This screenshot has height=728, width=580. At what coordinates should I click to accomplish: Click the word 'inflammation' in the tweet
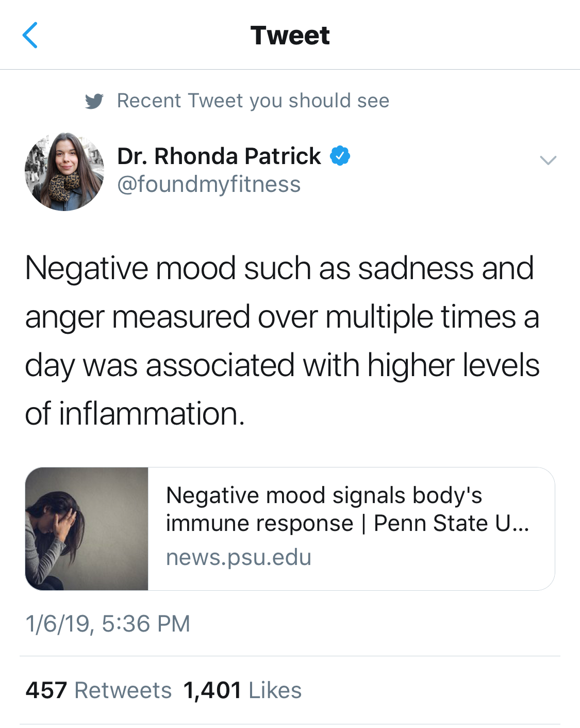pos(152,414)
